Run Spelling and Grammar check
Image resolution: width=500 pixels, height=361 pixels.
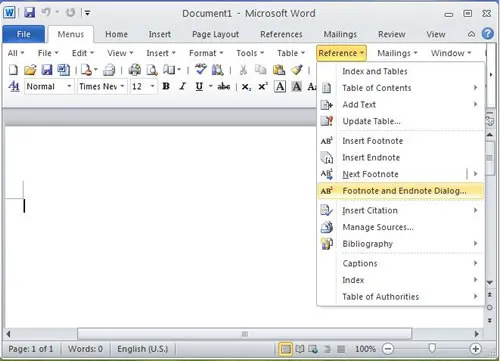click(201, 69)
